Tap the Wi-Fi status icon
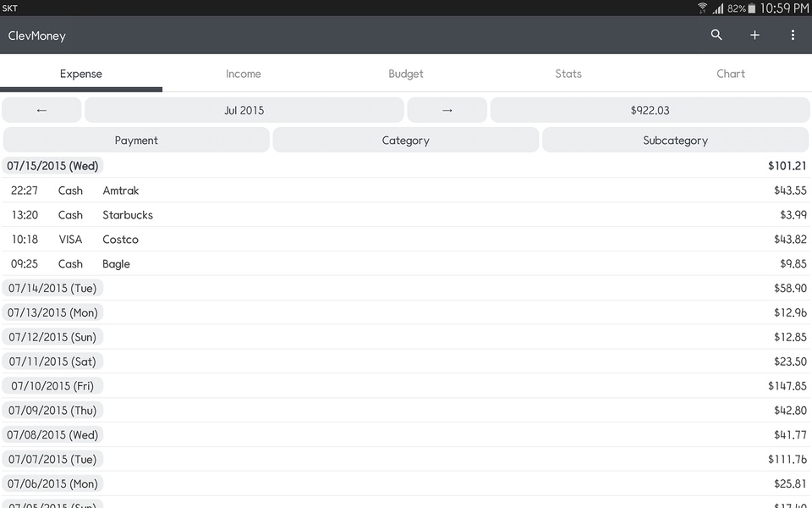 (x=702, y=8)
